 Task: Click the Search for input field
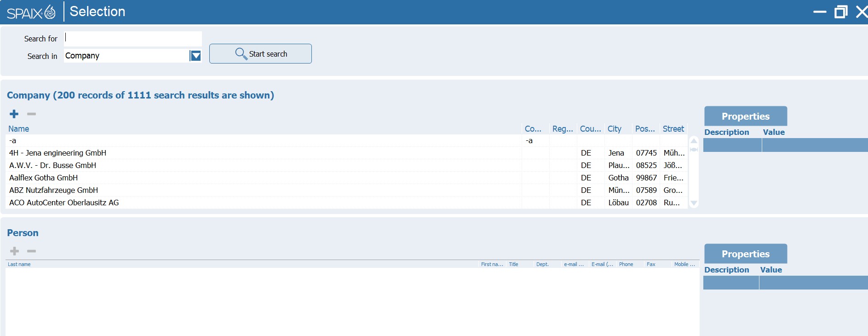pos(132,39)
